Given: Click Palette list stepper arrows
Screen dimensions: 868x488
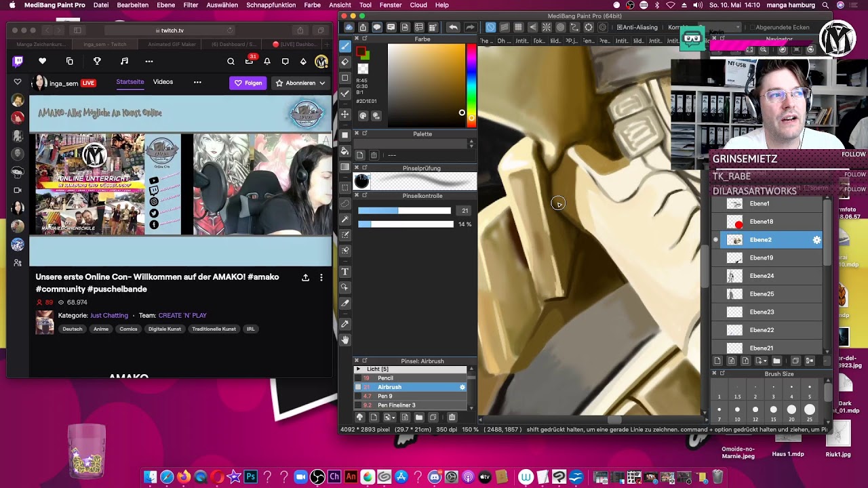Looking at the screenshot, I should point(471,144).
